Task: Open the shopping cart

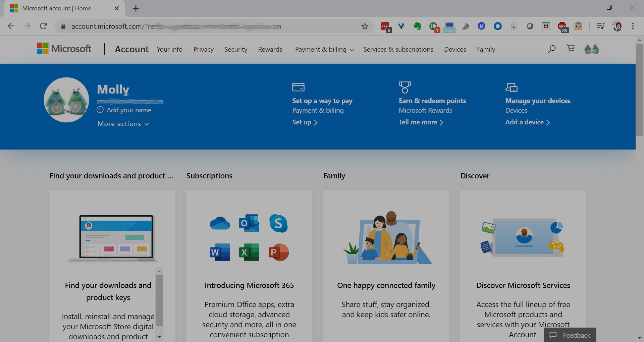Action: [571, 49]
